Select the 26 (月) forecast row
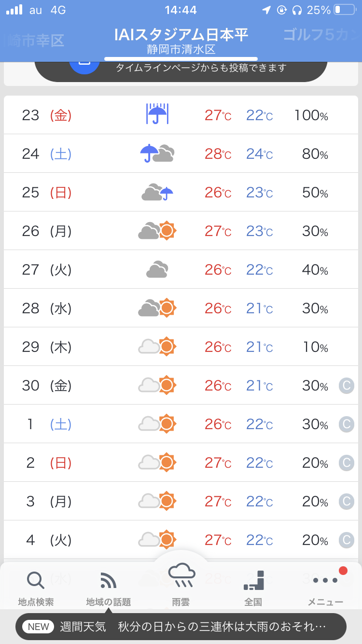The image size is (362, 644). 181,231
